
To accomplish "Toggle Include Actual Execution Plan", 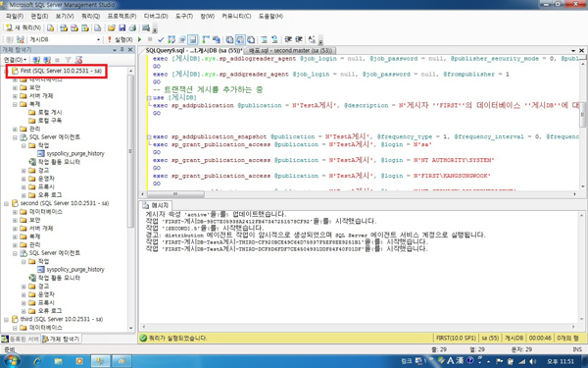I will point(206,39).
